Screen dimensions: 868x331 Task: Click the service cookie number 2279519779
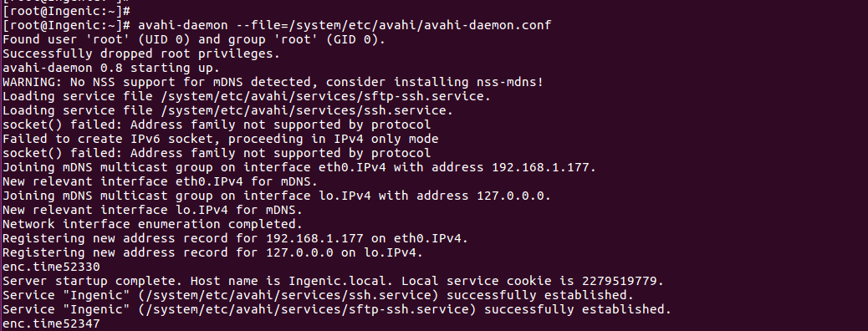coord(622,281)
